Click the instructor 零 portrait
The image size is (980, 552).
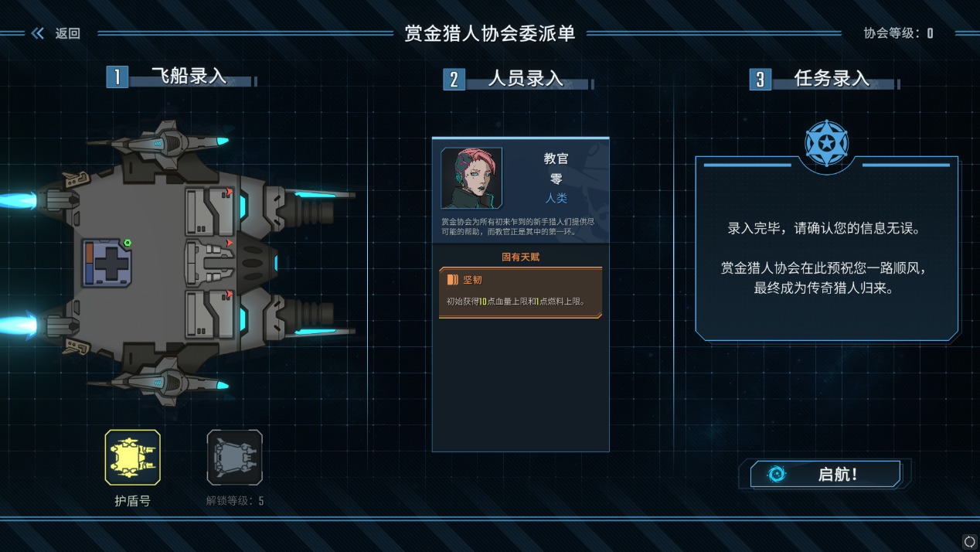[471, 179]
